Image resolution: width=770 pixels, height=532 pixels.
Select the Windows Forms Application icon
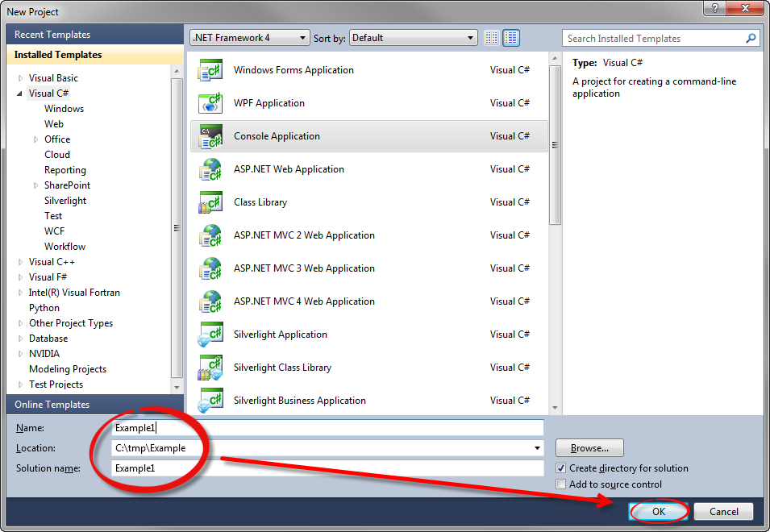pos(210,70)
